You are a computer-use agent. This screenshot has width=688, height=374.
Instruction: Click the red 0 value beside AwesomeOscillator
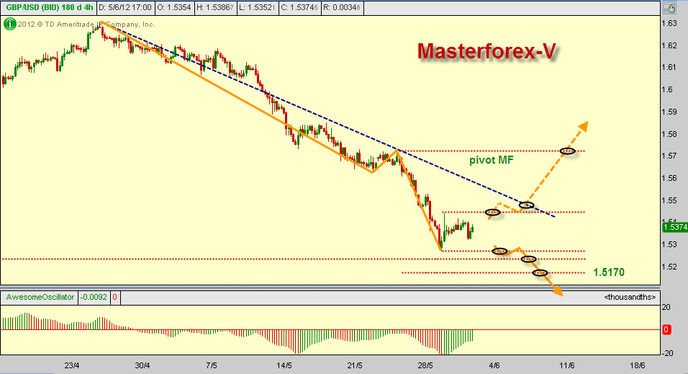point(115,297)
